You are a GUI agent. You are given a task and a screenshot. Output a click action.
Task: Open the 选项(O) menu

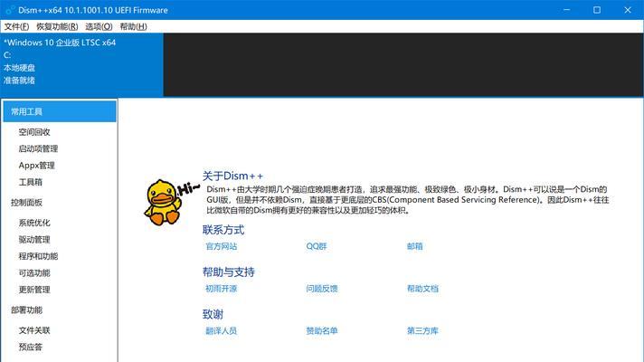tap(99, 27)
